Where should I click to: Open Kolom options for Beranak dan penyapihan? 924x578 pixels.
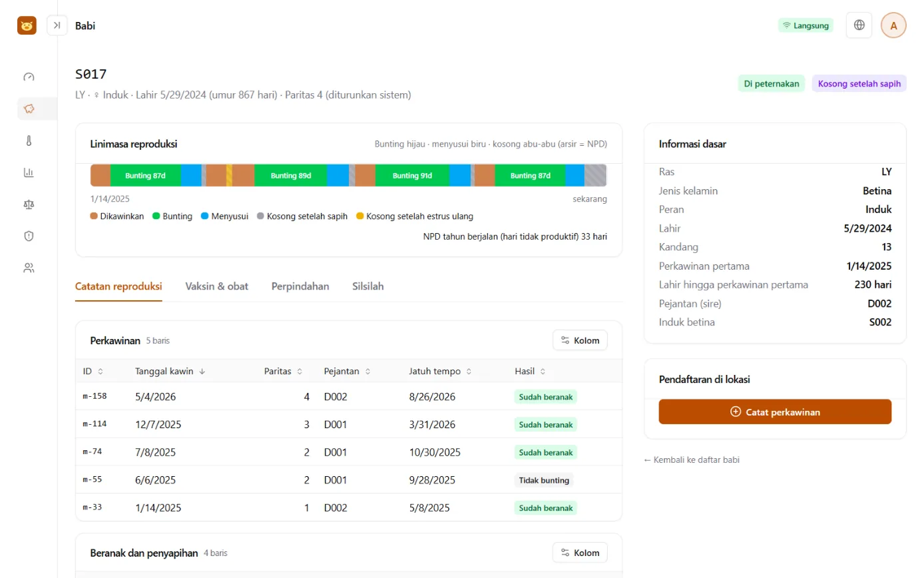(580, 553)
